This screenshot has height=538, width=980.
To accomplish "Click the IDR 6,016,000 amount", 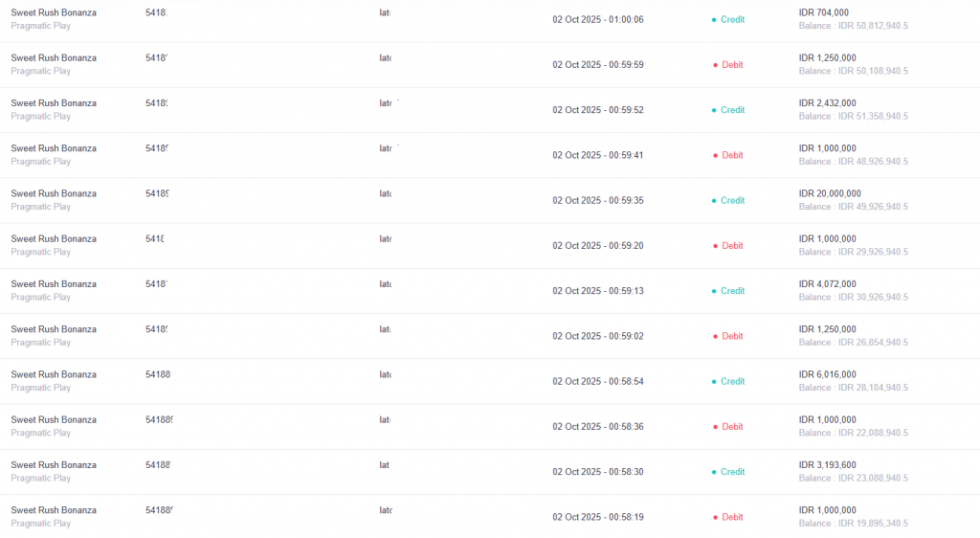I will [x=827, y=374].
